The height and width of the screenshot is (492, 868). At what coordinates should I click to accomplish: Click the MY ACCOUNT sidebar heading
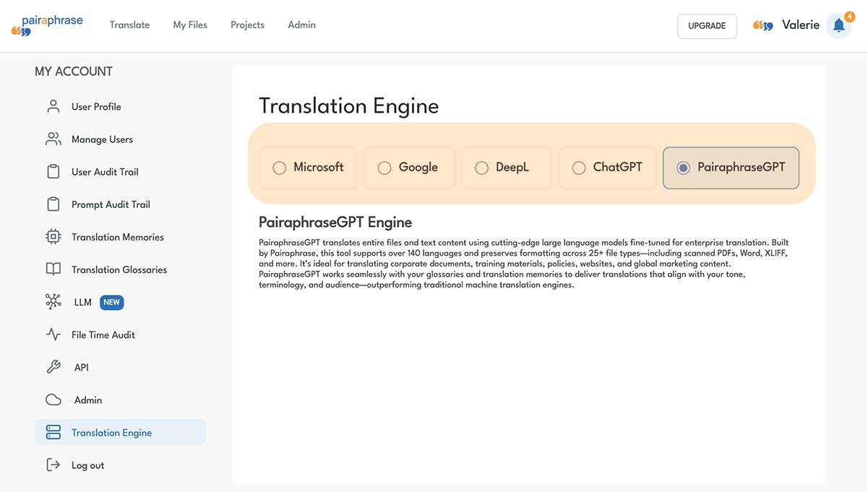pos(74,72)
